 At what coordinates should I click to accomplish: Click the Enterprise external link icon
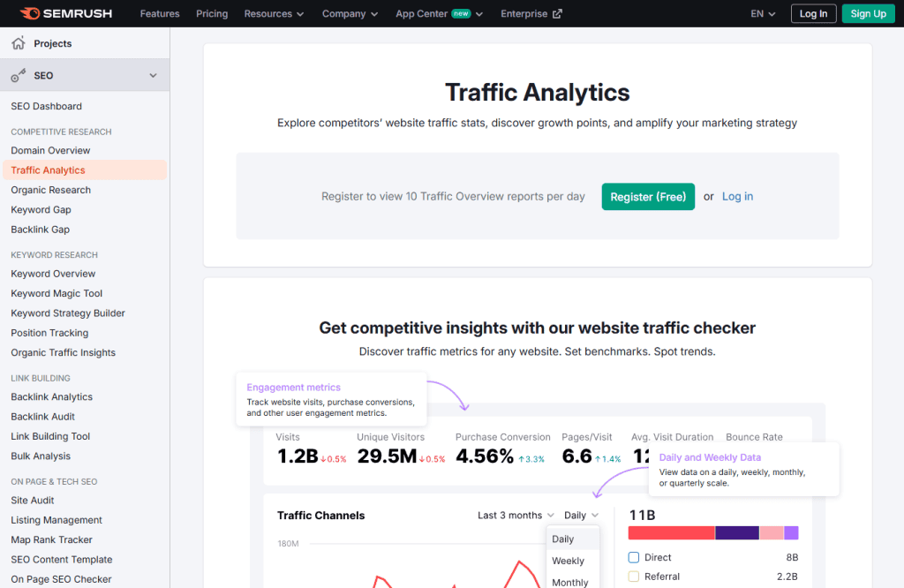(x=557, y=14)
